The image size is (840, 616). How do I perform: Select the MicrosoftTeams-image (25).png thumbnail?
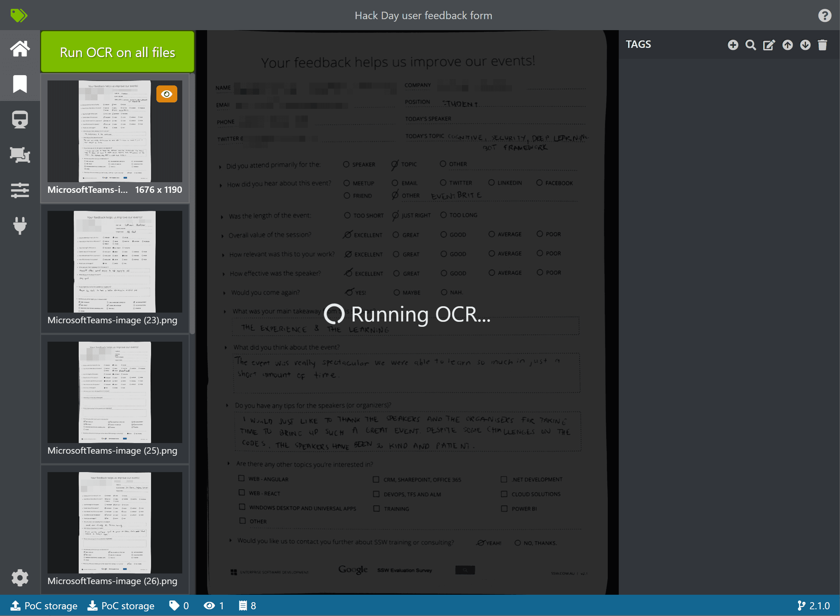tap(114, 392)
